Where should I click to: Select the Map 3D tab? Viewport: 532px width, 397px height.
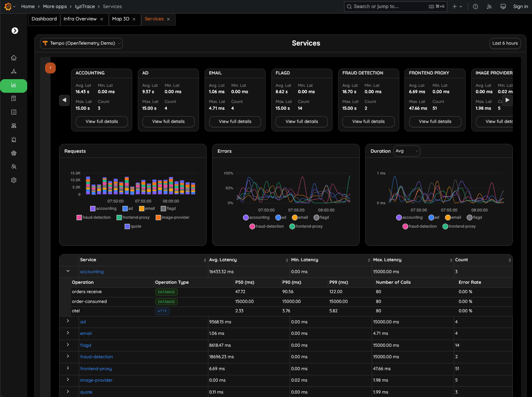click(x=122, y=19)
